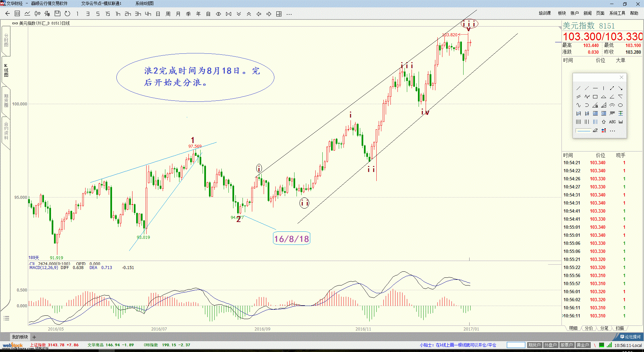Click the blue line style swatch
This screenshot has width=644, height=352.
coord(583,130)
